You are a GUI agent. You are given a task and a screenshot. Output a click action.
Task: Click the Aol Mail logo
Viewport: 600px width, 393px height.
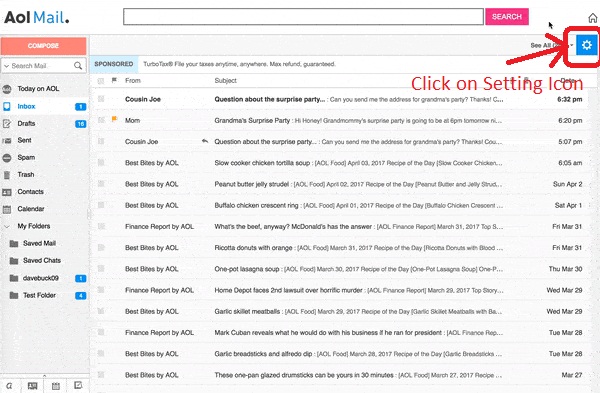pyautogui.click(x=37, y=17)
